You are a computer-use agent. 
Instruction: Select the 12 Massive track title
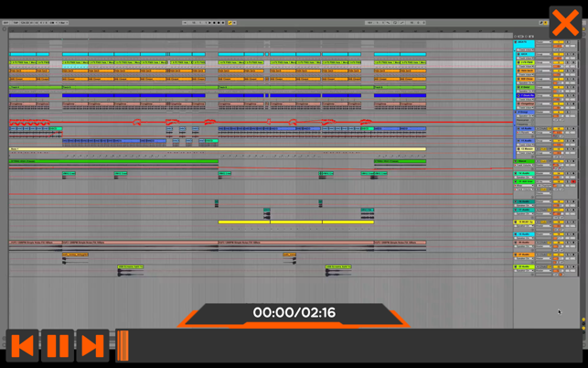click(526, 148)
